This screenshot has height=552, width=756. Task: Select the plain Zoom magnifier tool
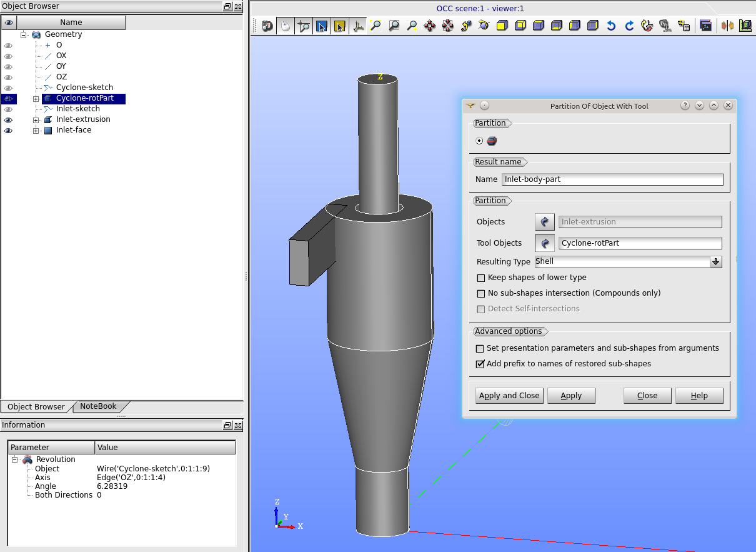tap(412, 26)
